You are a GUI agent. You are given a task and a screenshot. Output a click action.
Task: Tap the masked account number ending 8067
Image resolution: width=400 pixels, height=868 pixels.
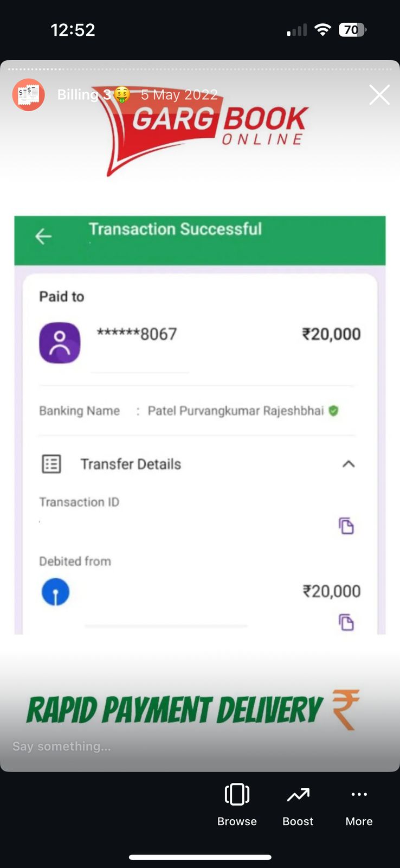(x=137, y=334)
